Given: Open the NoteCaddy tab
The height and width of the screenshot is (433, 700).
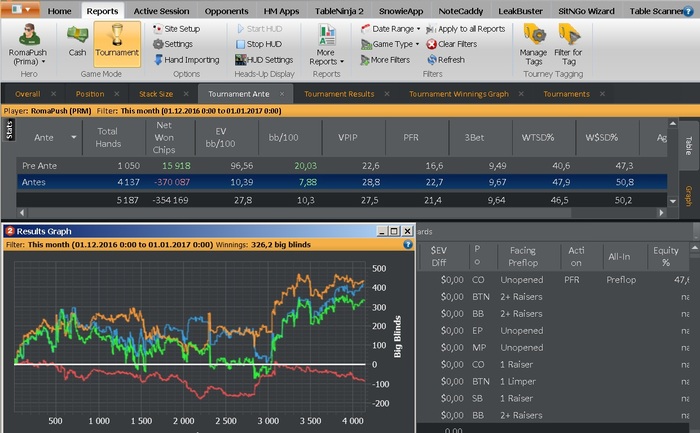Looking at the screenshot, I should click(461, 11).
